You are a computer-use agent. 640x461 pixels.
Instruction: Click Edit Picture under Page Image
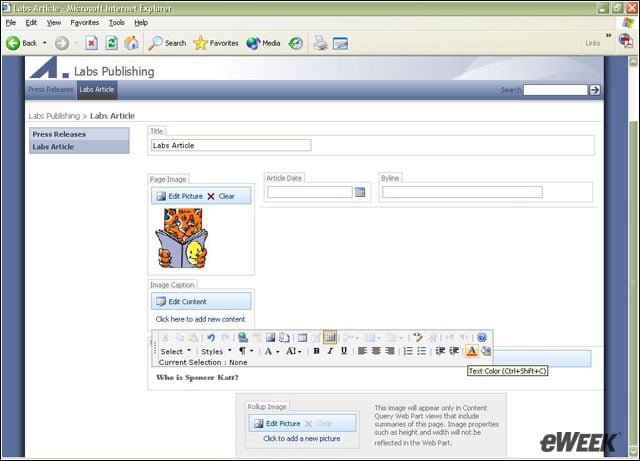180,196
